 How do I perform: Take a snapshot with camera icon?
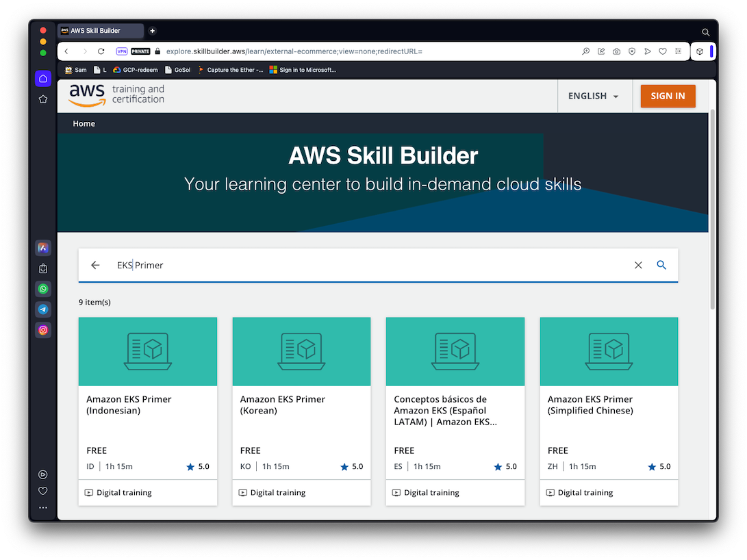616,51
